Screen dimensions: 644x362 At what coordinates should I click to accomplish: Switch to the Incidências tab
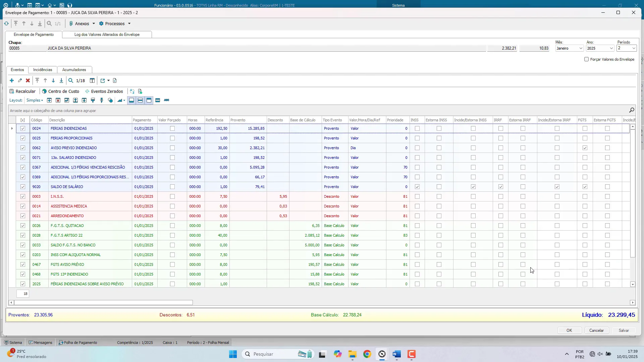click(43, 70)
